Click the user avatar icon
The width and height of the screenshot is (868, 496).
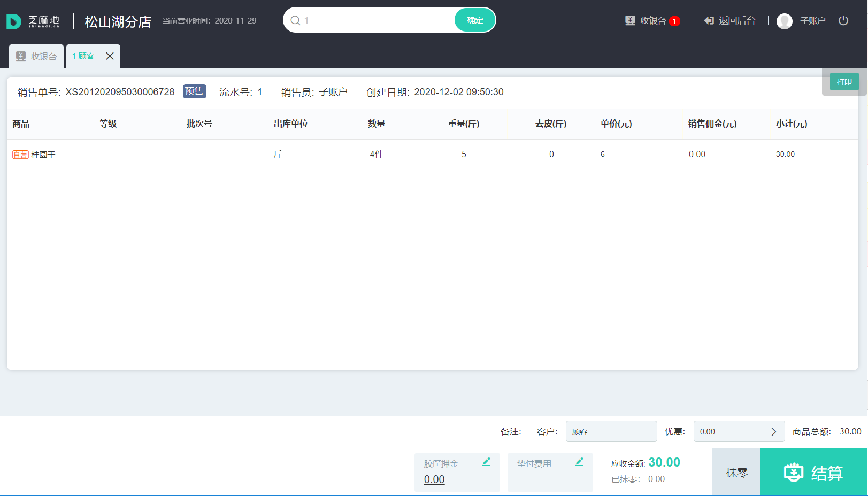pos(785,21)
